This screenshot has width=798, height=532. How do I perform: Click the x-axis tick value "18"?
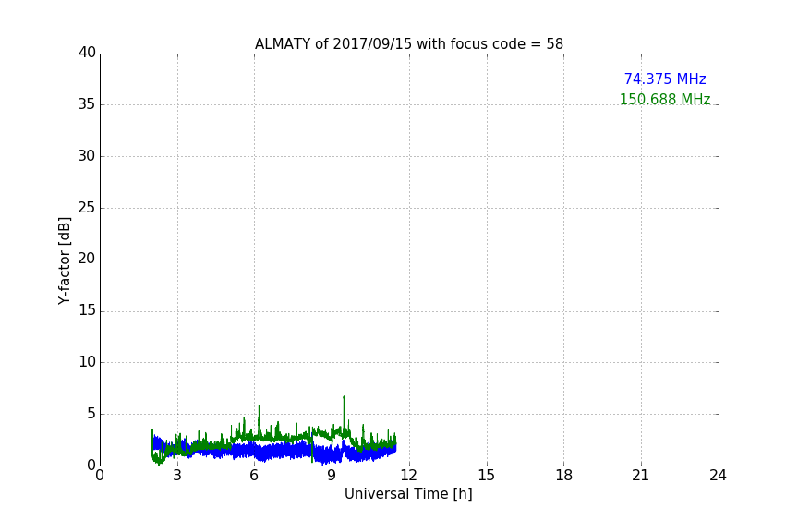[563, 476]
